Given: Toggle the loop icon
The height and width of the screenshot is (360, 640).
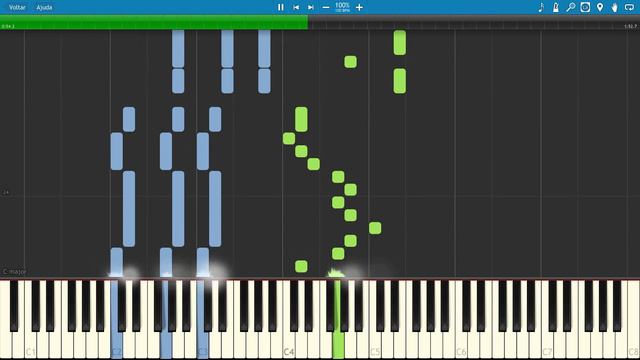Looking at the screenshot, I should point(629,7).
